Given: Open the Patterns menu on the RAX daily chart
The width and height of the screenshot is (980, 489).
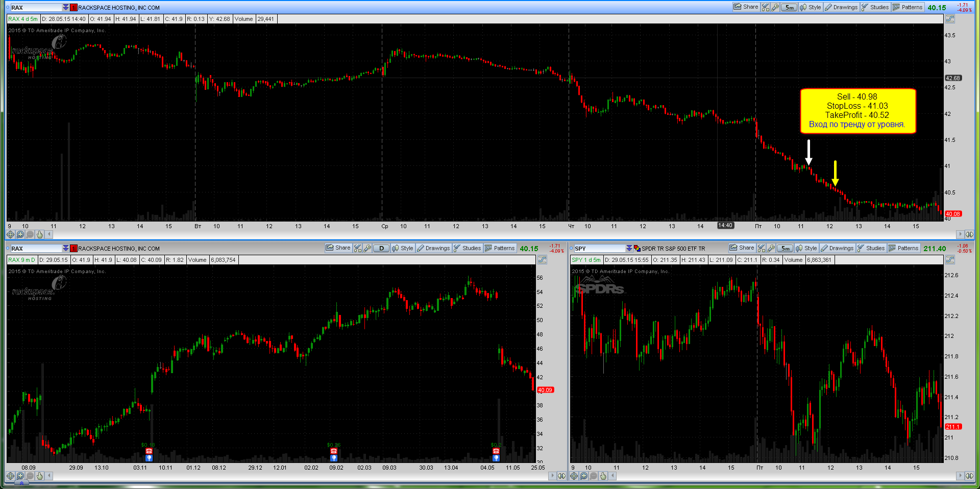Looking at the screenshot, I should (x=500, y=248).
